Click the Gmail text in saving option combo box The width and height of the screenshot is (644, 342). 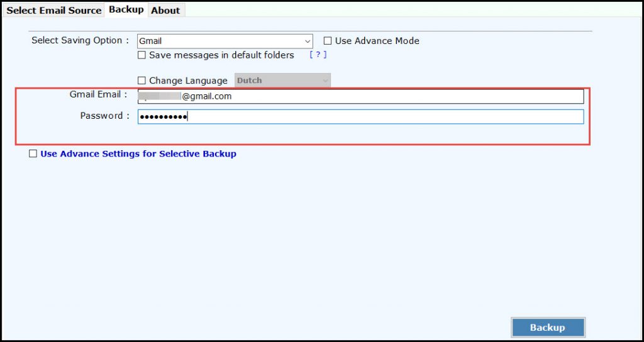pos(151,41)
